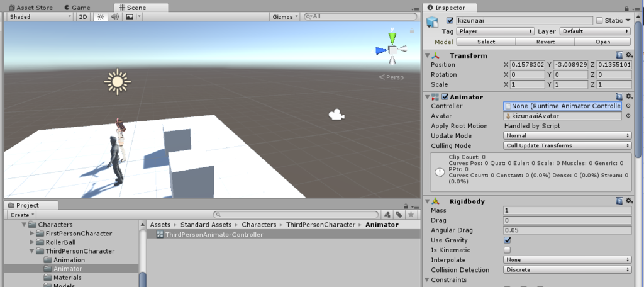
Task: Check the Is Kinematic checkbox
Action: 508,250
